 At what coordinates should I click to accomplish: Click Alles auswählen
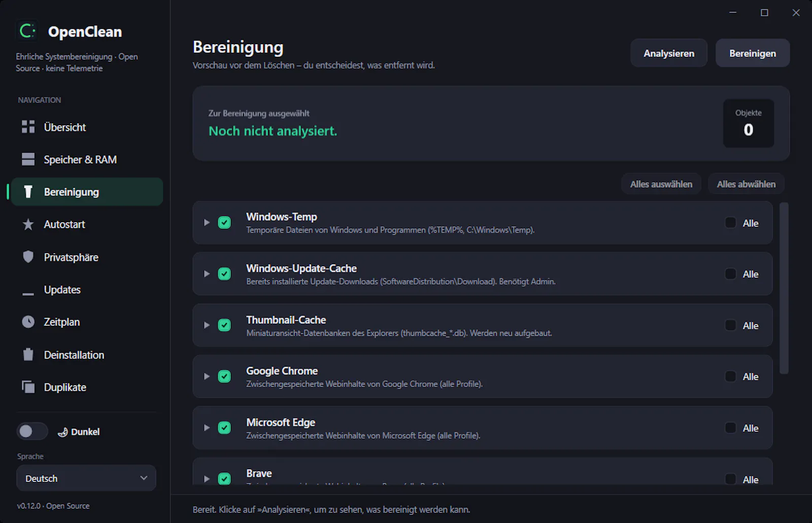click(661, 184)
